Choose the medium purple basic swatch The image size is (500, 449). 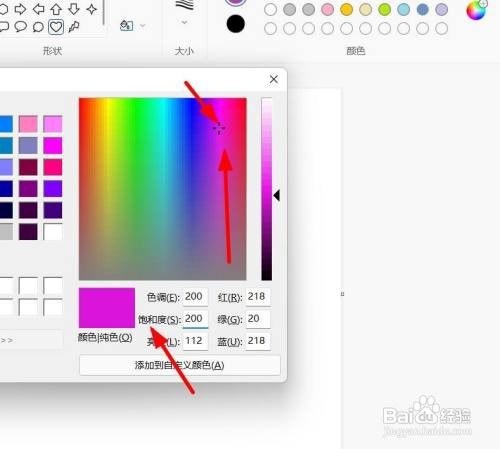tap(28, 189)
